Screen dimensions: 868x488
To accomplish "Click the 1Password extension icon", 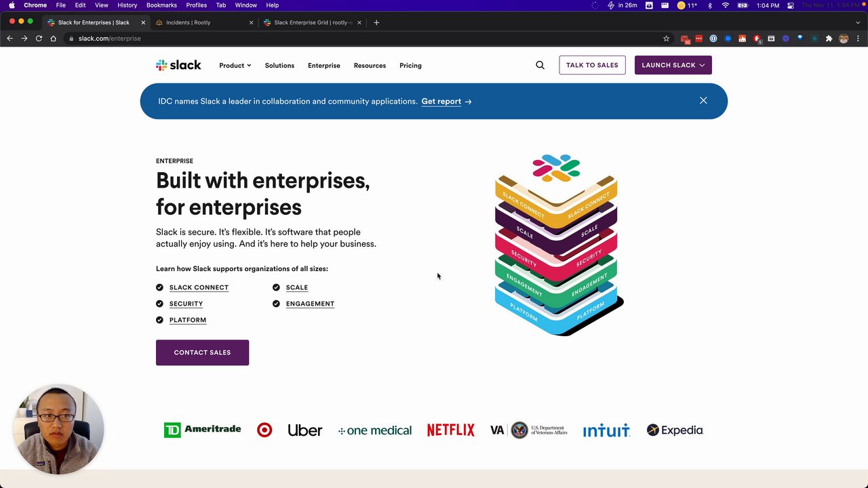I will [713, 39].
